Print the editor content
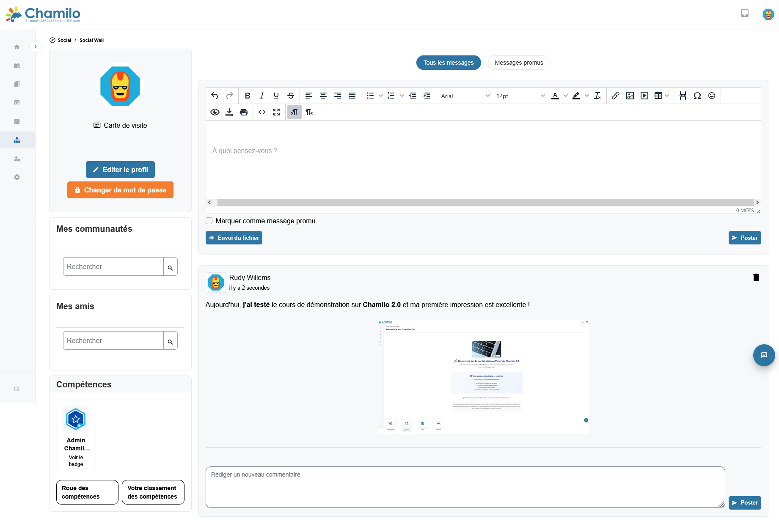Image resolution: width=779 pixels, height=532 pixels. pyautogui.click(x=244, y=112)
